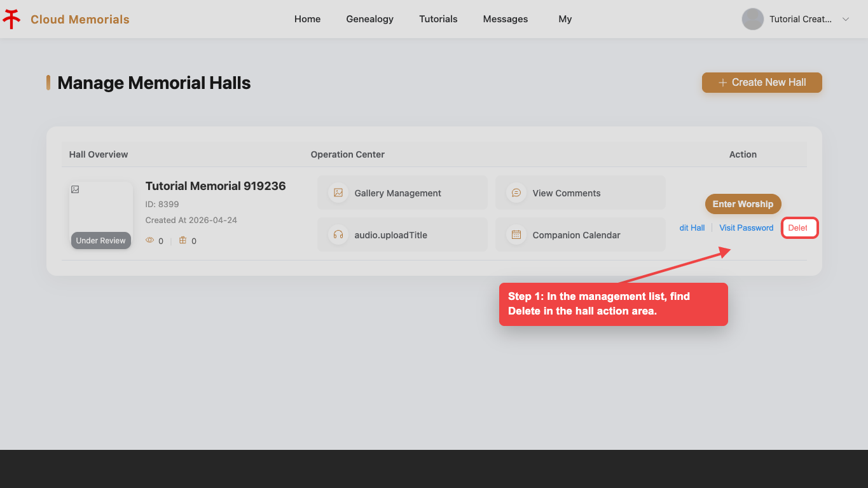
Task: Open View Comments
Action: (581, 193)
